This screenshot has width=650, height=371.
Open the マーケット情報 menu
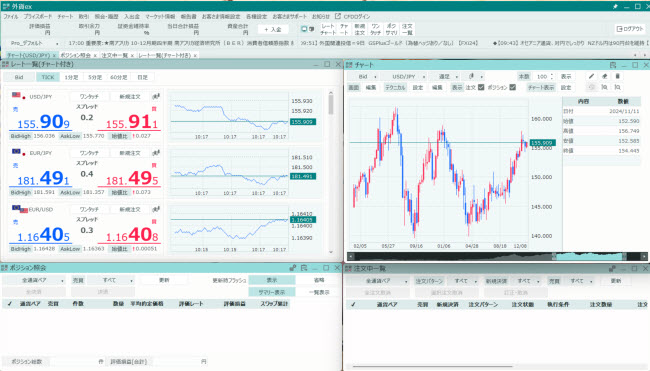(160, 17)
